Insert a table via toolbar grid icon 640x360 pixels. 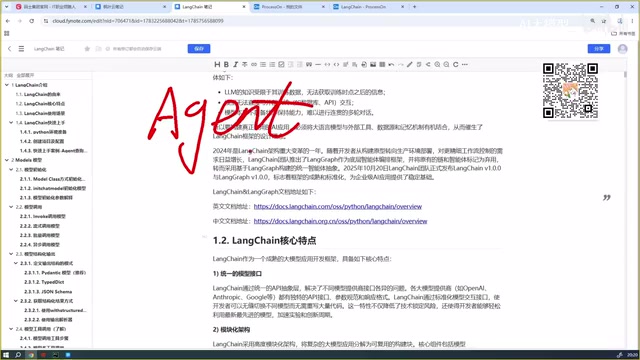382,64
